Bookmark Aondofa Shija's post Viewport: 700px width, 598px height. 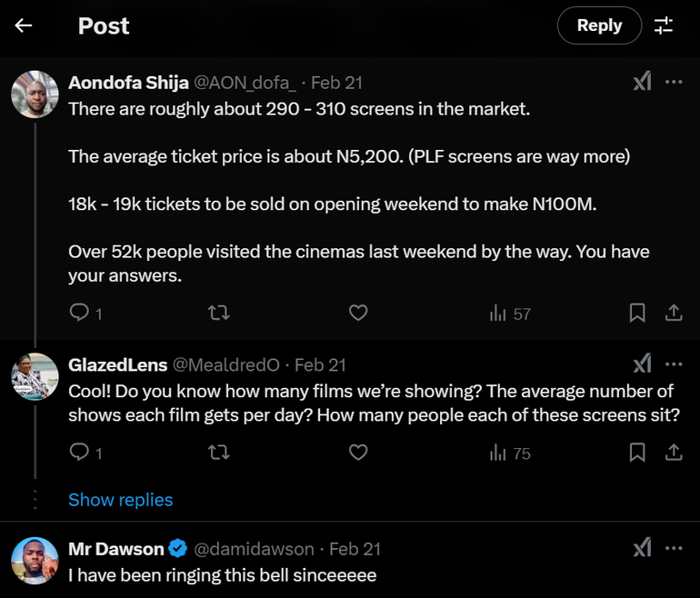pos(637,313)
